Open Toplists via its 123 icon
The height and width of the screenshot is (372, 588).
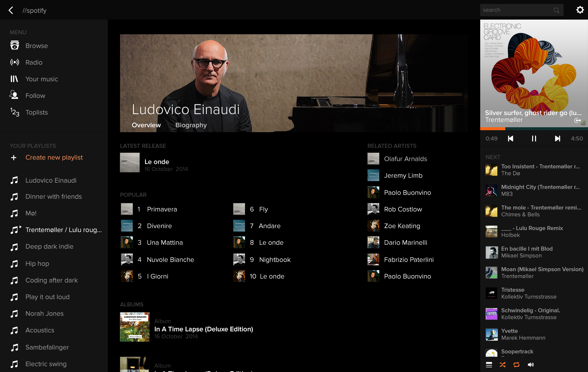(15, 112)
